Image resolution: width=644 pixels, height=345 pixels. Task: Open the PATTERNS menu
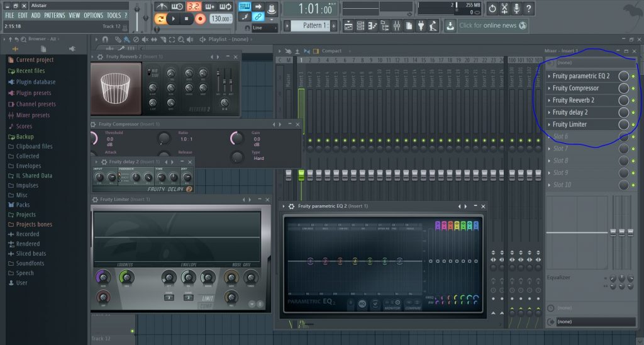[55, 15]
